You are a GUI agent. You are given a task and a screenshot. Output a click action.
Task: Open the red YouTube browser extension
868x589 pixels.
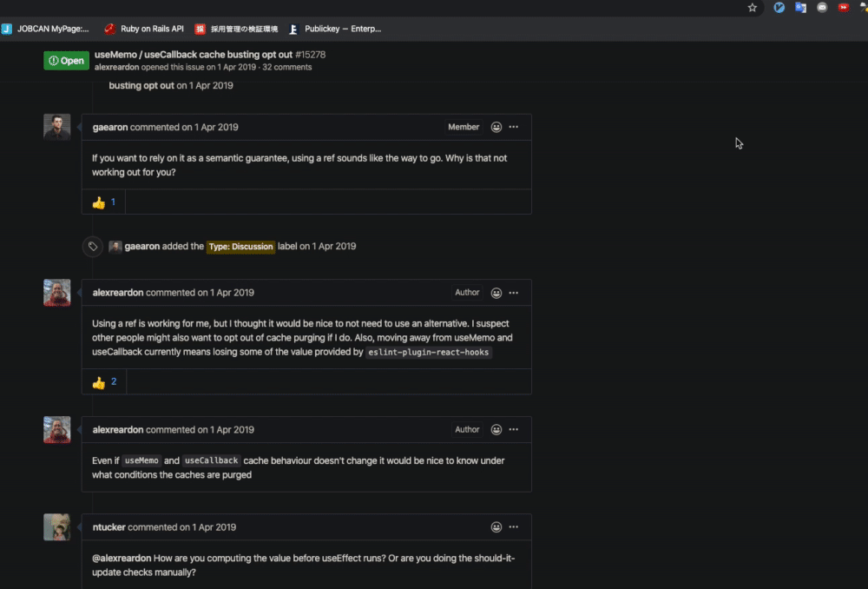843,8
